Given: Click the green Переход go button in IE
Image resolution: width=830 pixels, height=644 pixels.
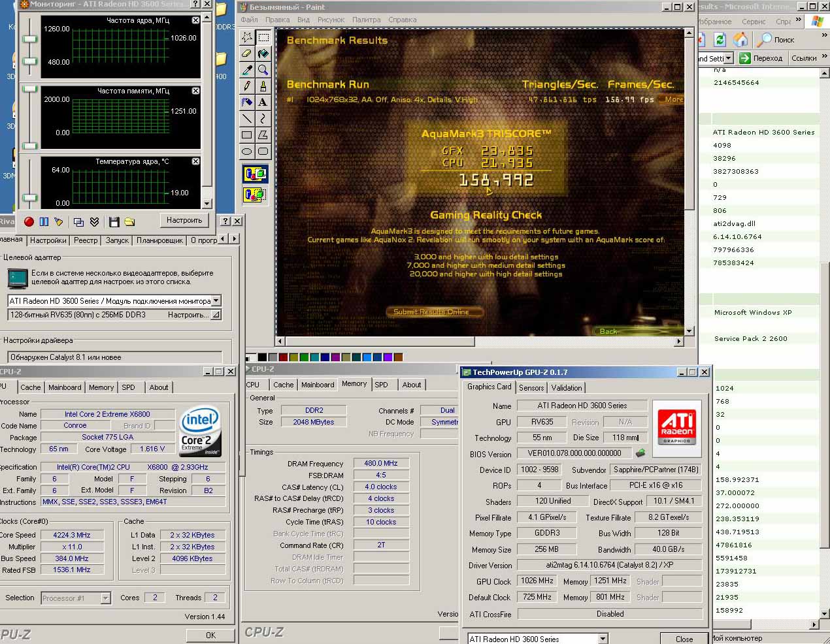Looking at the screenshot, I should [761, 58].
